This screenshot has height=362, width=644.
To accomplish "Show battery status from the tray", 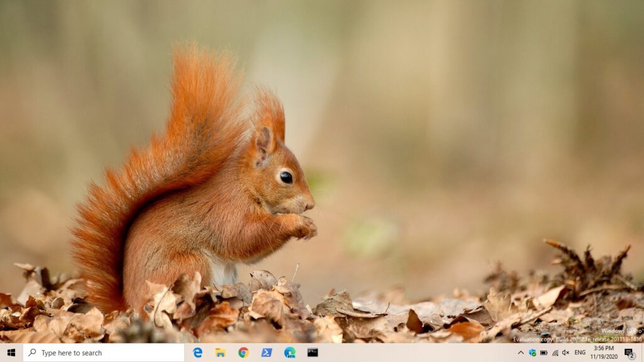I will coord(543,353).
